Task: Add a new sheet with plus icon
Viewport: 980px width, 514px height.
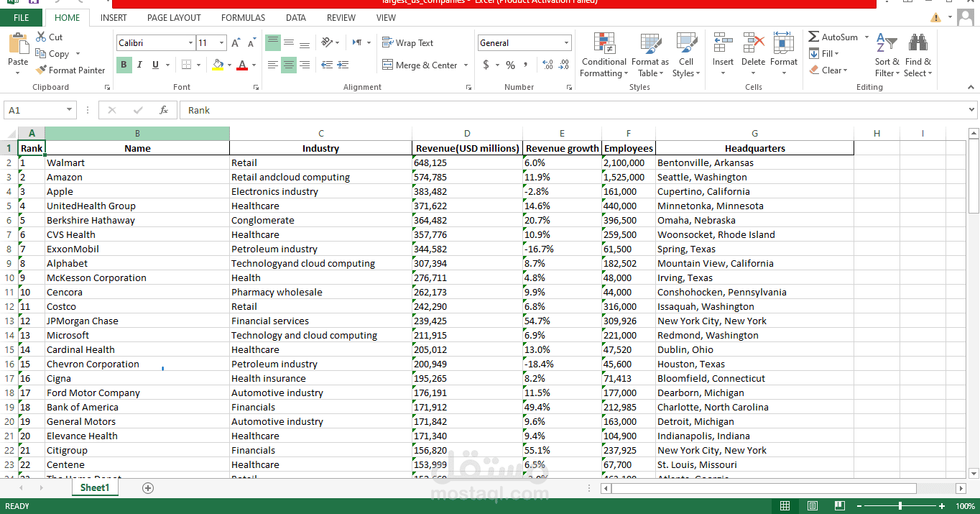Action: click(148, 488)
